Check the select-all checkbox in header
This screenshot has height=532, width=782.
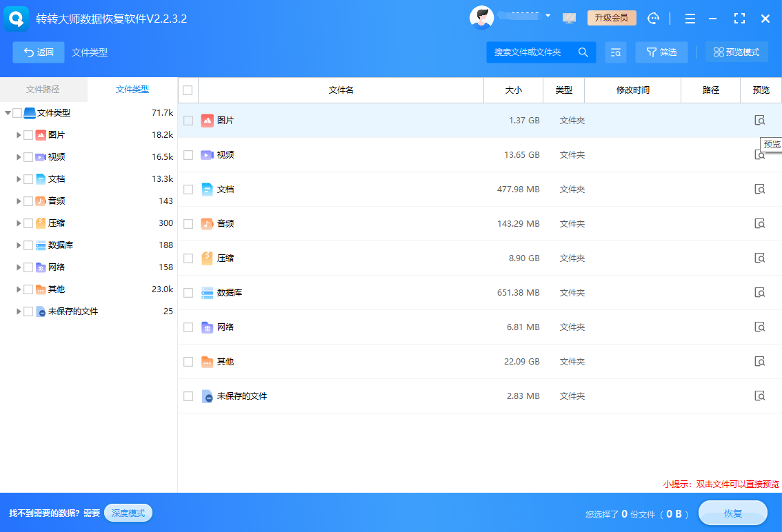tap(188, 90)
